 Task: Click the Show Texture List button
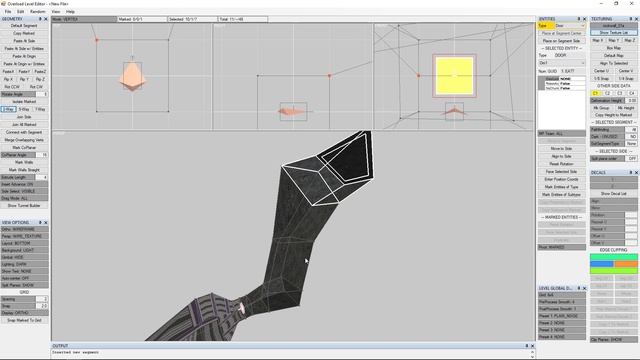pyautogui.click(x=613, y=33)
